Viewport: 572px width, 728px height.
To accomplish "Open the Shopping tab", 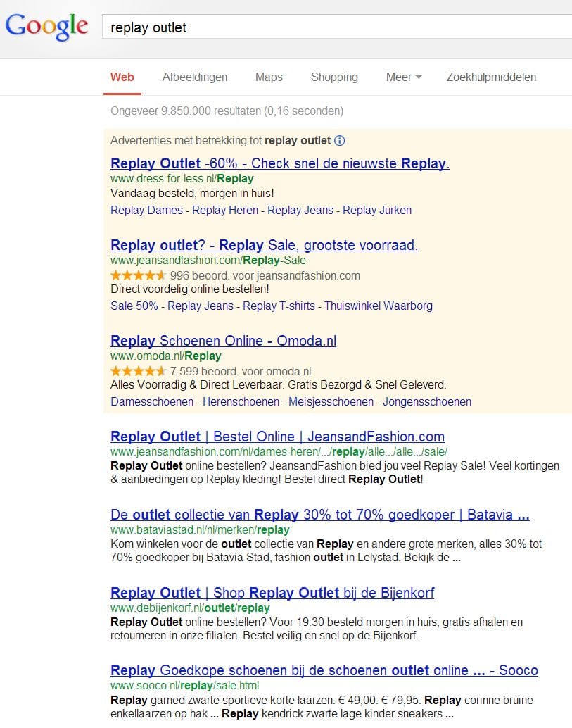I will pyautogui.click(x=334, y=77).
